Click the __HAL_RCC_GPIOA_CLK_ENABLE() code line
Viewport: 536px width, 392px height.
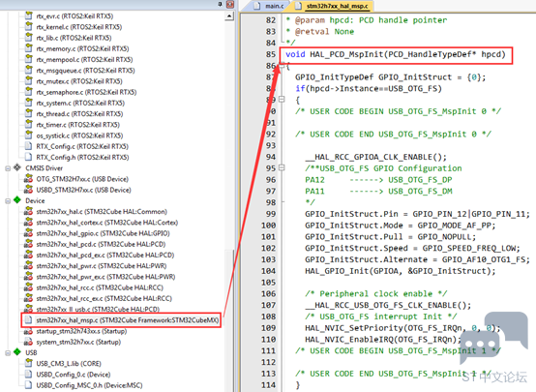click(x=375, y=157)
